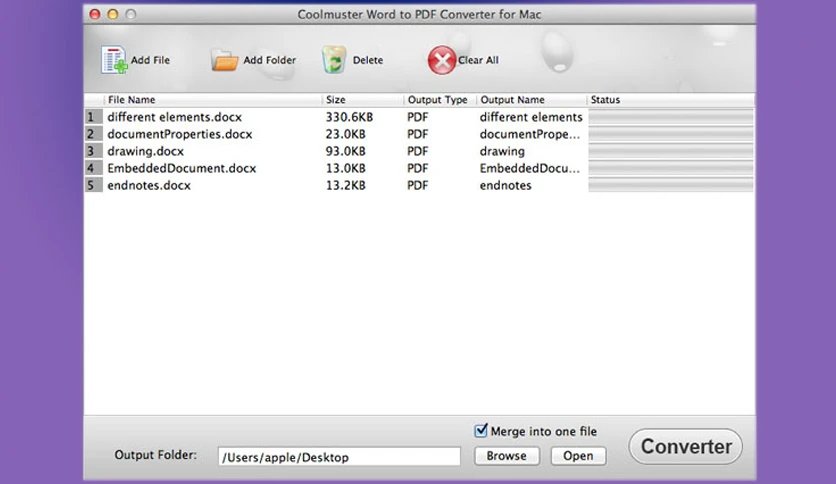Click the output name 'drawing'
The height and width of the screenshot is (484, 836).
point(502,151)
